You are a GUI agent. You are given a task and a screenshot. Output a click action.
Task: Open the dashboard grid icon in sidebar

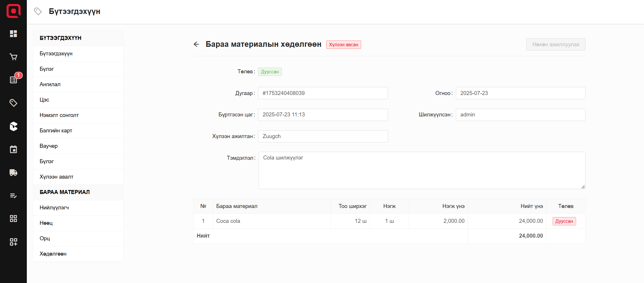click(13, 34)
